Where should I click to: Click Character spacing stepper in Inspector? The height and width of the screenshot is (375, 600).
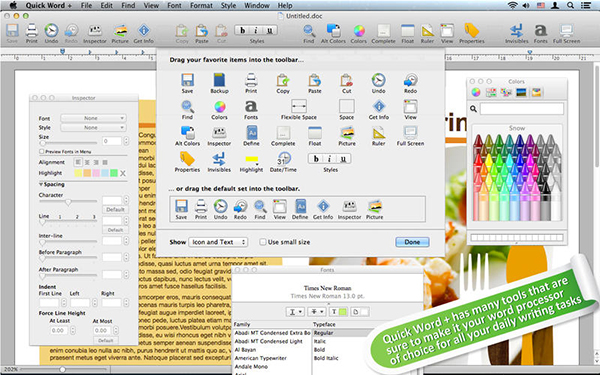tap(126, 200)
